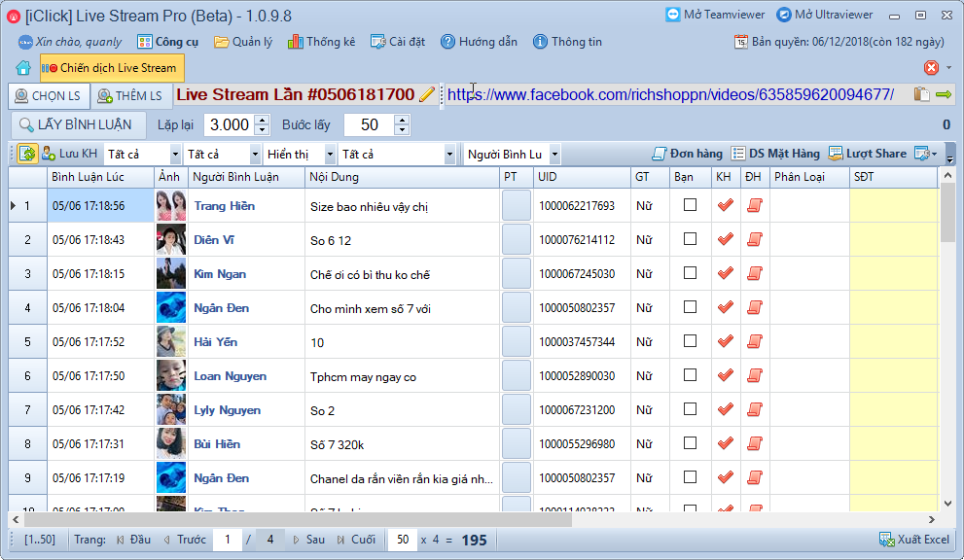Click the order ĐH icon for Diên Vĩ
The width and height of the screenshot is (964, 560).
754,239
